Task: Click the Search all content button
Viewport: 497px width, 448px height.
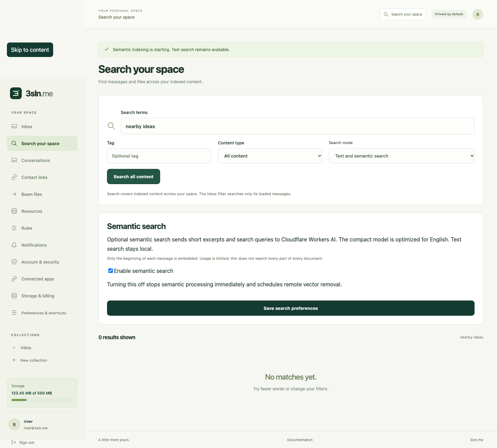Action: coord(134,177)
